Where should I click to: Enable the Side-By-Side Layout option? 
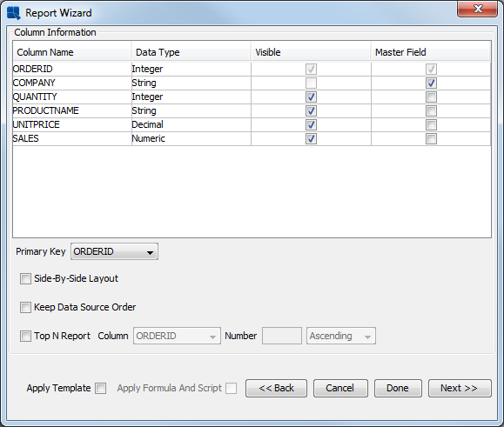click(25, 278)
